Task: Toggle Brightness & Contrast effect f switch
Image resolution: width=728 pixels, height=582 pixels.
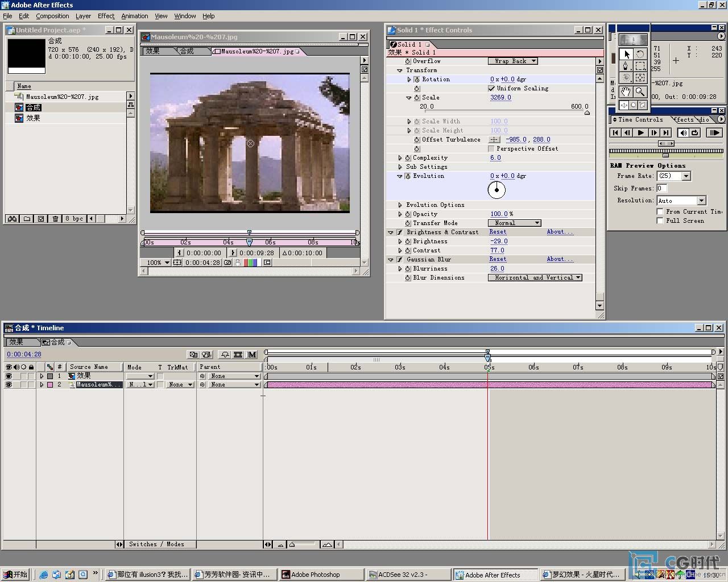Action: point(400,232)
